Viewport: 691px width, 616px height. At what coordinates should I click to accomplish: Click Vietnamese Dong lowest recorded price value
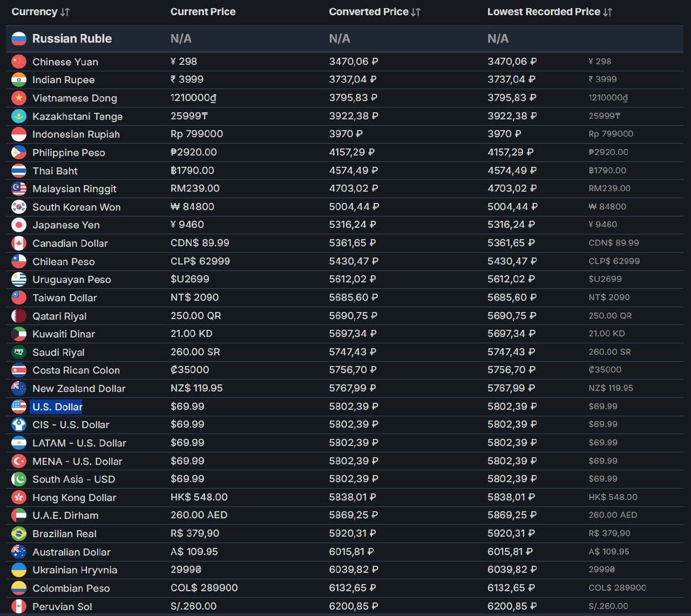tap(512, 98)
